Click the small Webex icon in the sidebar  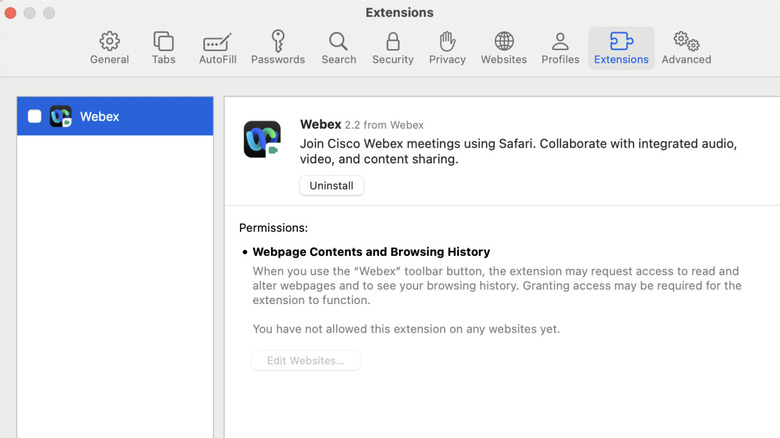(60, 116)
